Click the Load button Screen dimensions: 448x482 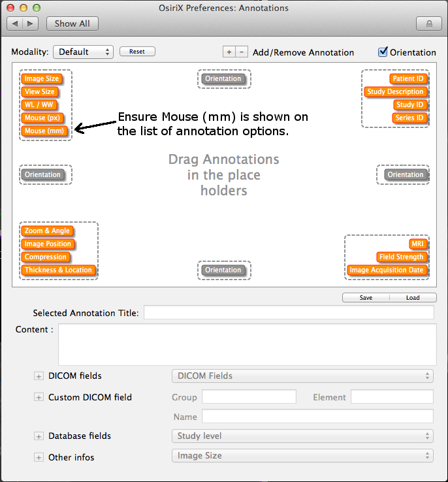413,298
